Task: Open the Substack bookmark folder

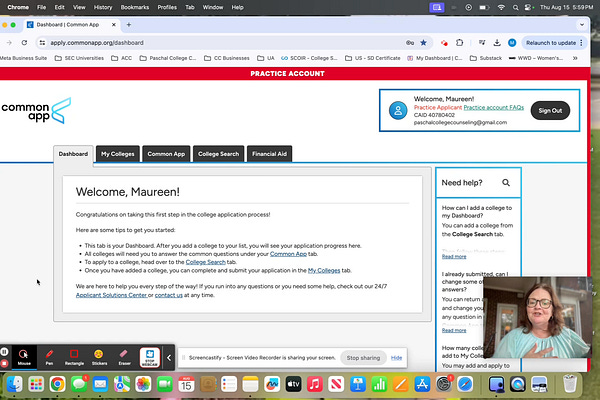Action: tap(486, 58)
